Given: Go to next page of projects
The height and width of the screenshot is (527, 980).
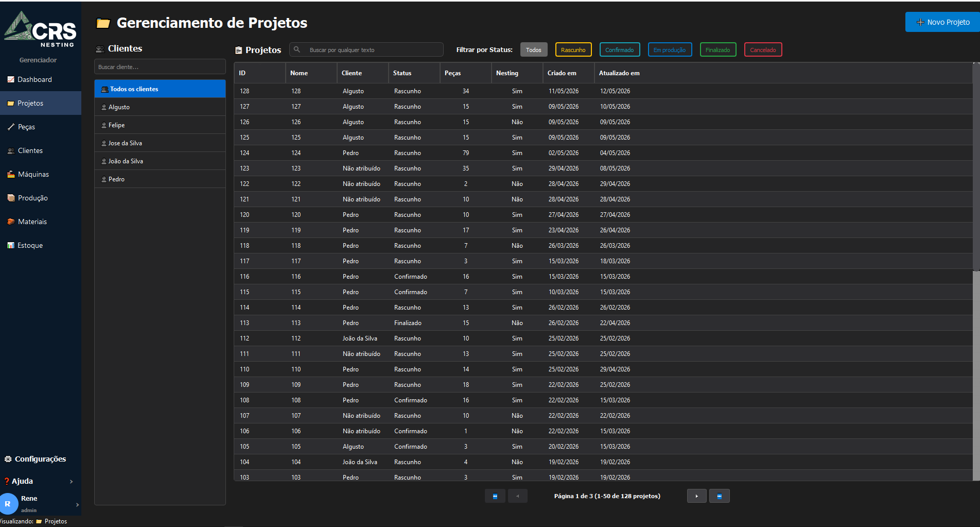Looking at the screenshot, I should click(x=697, y=496).
